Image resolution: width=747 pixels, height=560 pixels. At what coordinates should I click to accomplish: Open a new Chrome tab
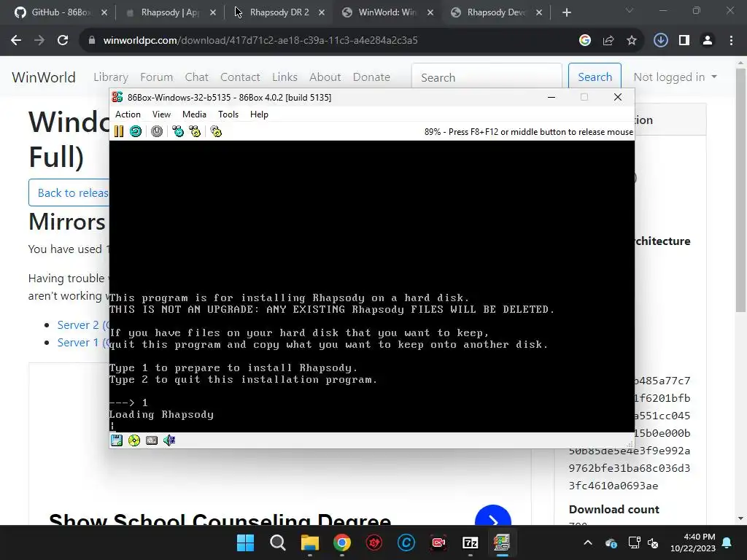(x=566, y=12)
